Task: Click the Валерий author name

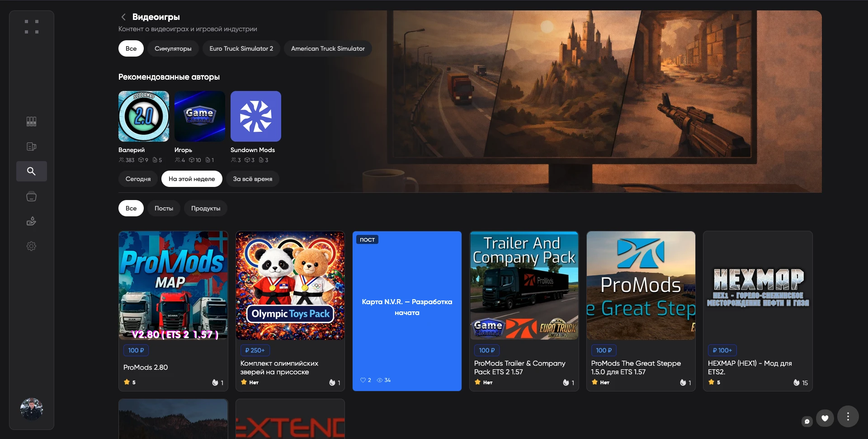Action: click(132, 150)
